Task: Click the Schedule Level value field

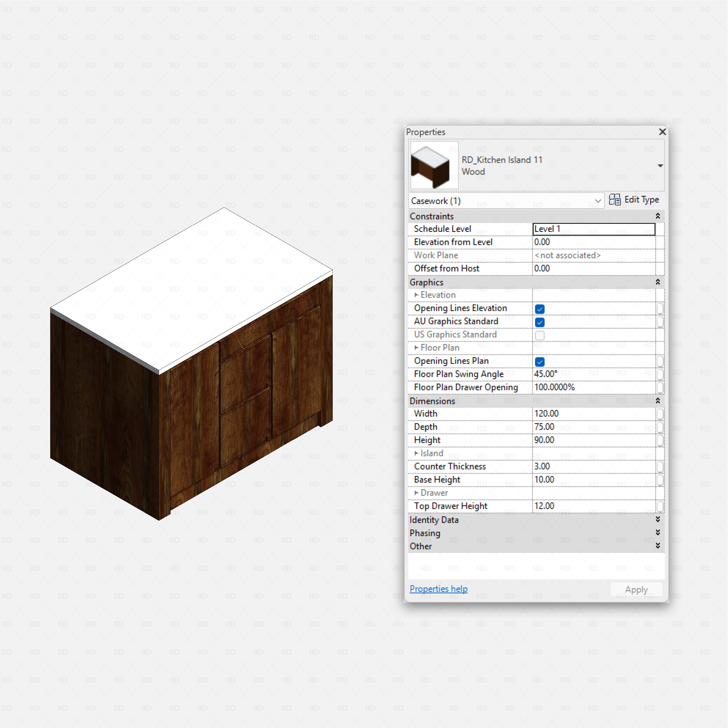Action: pos(594,228)
